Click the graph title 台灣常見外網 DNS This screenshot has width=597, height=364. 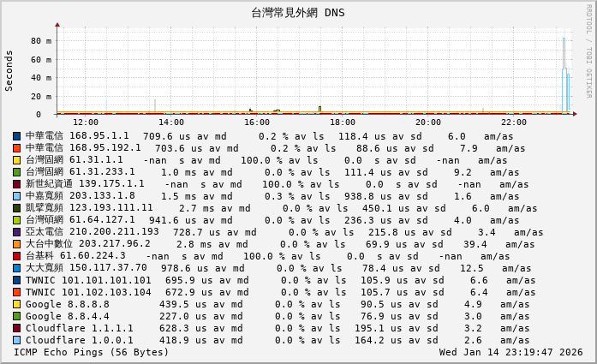tap(298, 13)
